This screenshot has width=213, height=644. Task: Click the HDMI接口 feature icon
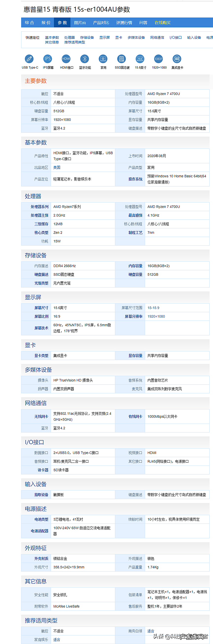pyautogui.click(x=66, y=59)
